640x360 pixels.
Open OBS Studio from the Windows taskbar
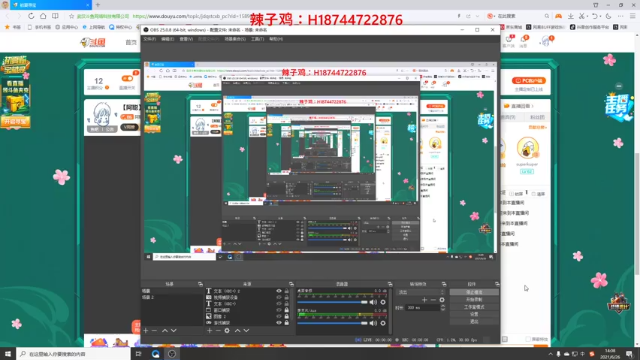coord(172,354)
